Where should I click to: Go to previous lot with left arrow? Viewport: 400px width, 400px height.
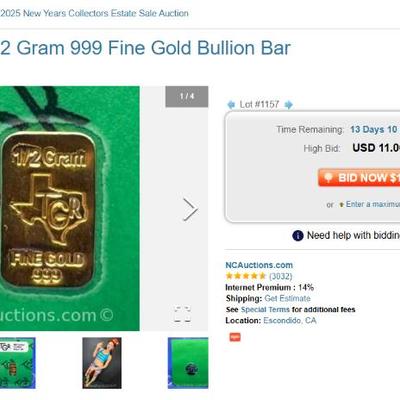[x=231, y=105]
